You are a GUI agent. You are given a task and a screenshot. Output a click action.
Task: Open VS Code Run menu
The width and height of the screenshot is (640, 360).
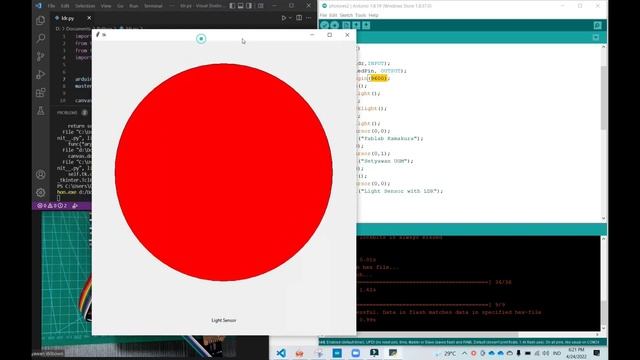point(133,6)
